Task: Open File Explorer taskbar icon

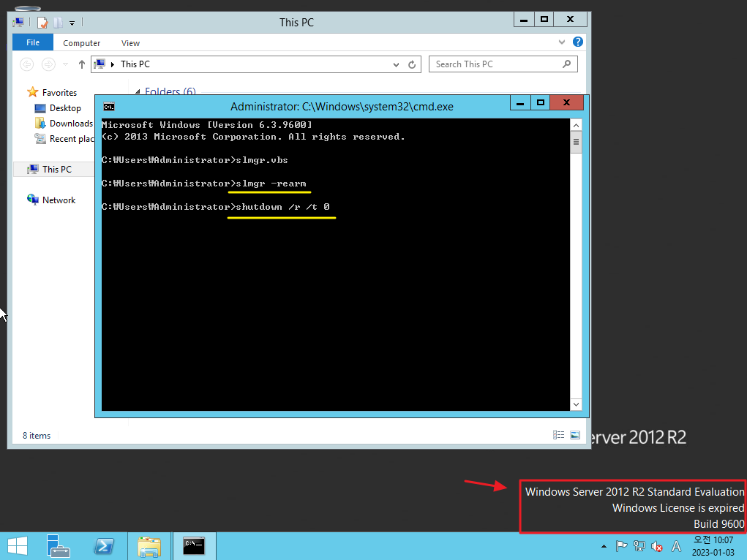Action: [149, 546]
